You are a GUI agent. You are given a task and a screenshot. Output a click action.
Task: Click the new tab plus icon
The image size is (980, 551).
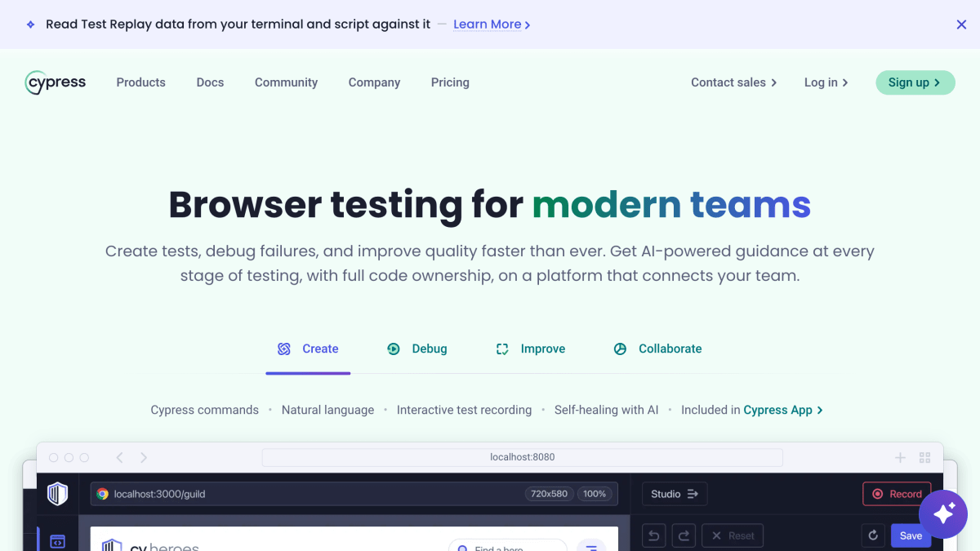pos(900,457)
